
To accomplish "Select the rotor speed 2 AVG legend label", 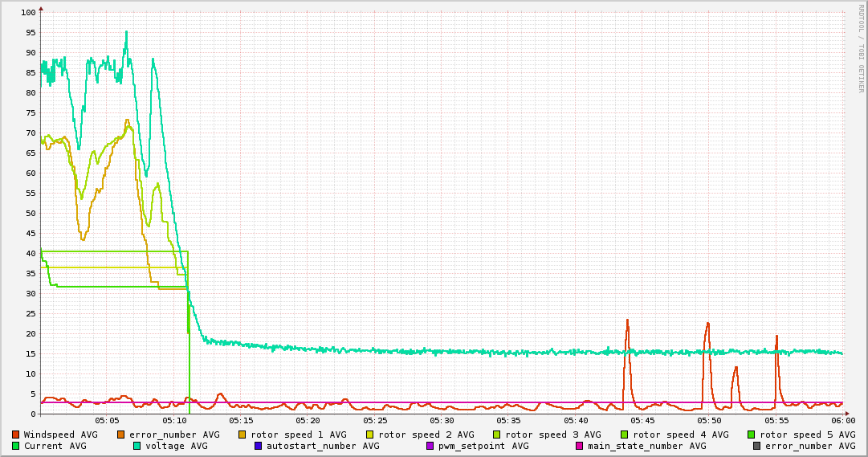I will [x=426, y=435].
